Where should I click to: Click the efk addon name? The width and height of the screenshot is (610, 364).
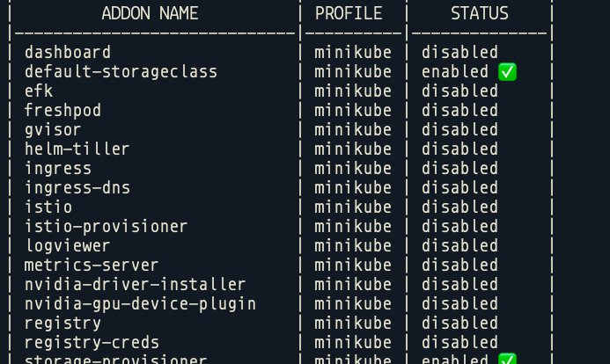pyautogui.click(x=39, y=91)
